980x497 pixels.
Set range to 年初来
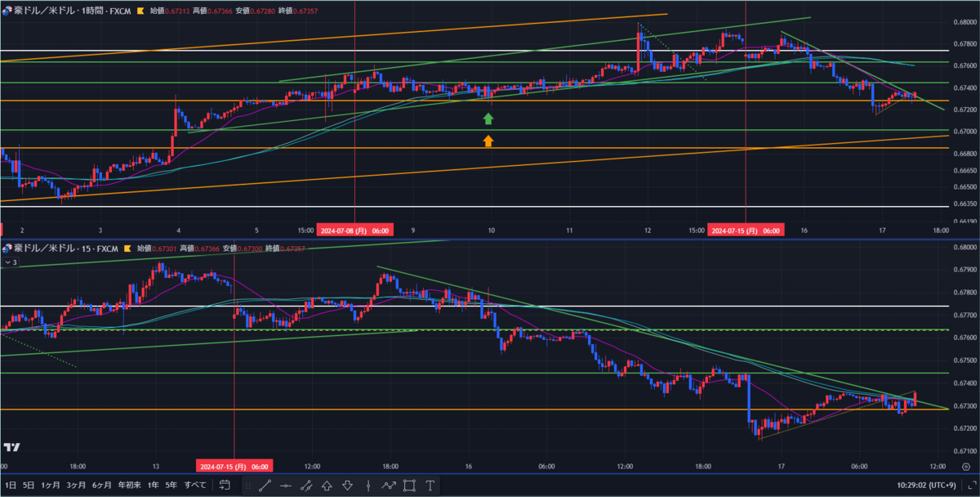click(129, 485)
